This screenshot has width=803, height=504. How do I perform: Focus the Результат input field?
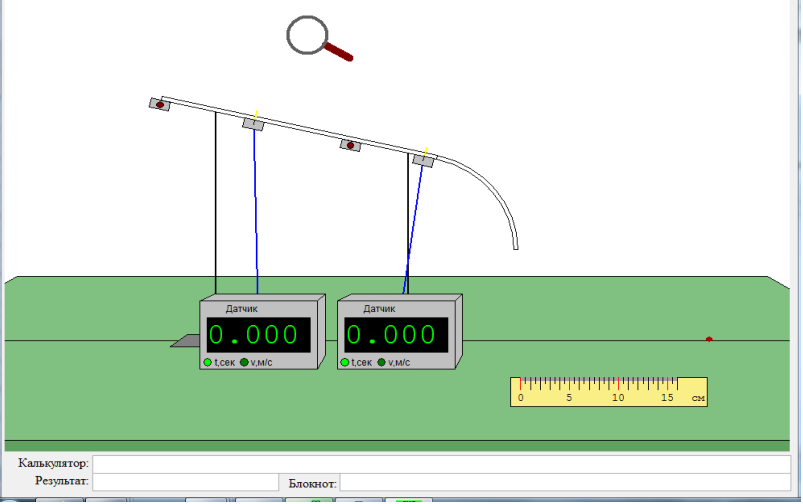(x=185, y=482)
